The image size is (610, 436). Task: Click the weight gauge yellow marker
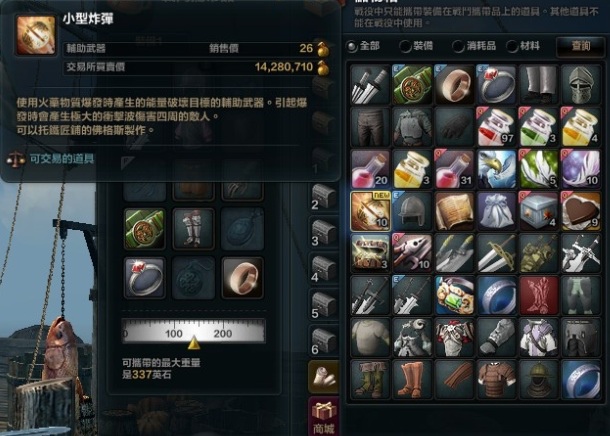tap(194, 343)
